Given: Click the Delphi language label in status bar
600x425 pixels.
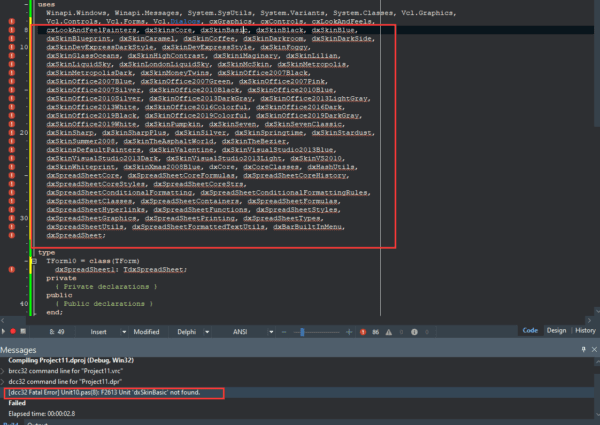Looking at the screenshot, I should tap(187, 332).
